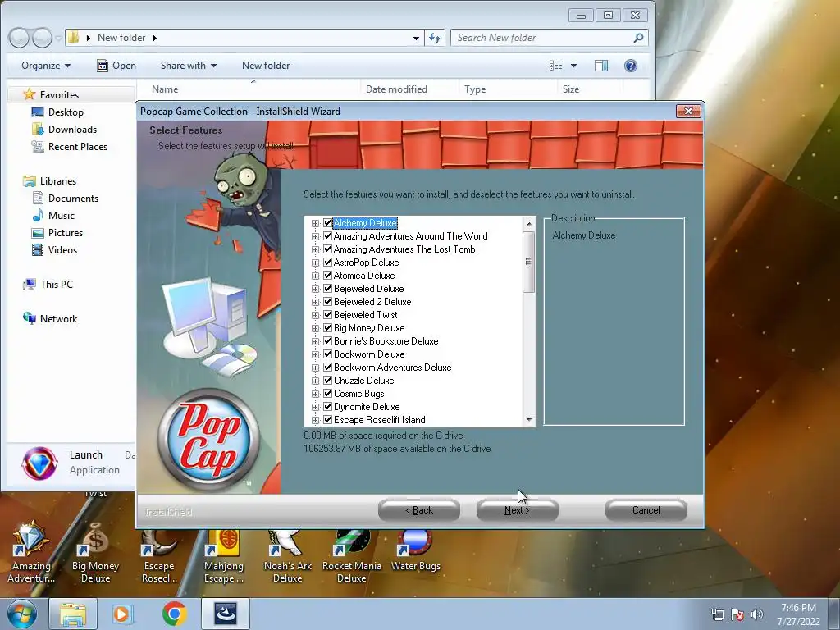Click New folder in the Explorer toolbar

266,66
